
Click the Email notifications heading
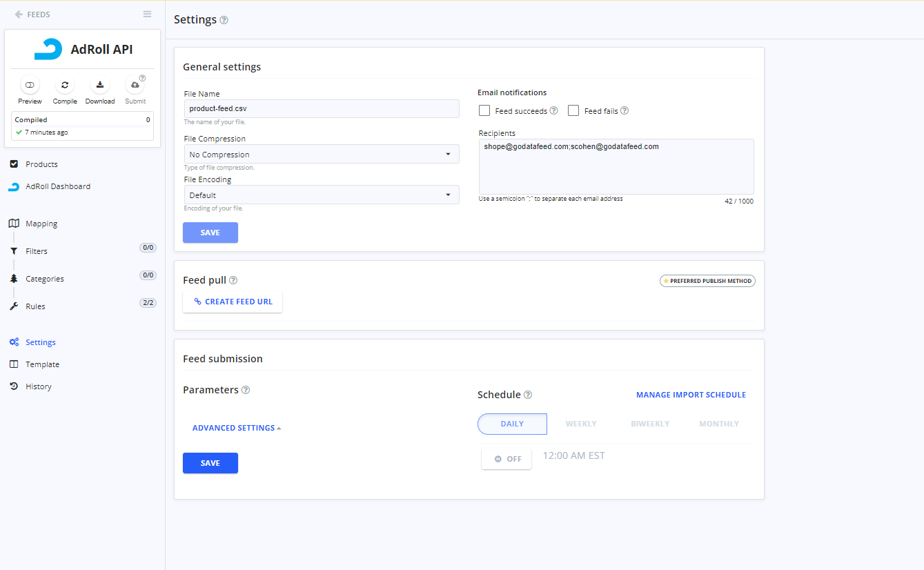coord(512,92)
